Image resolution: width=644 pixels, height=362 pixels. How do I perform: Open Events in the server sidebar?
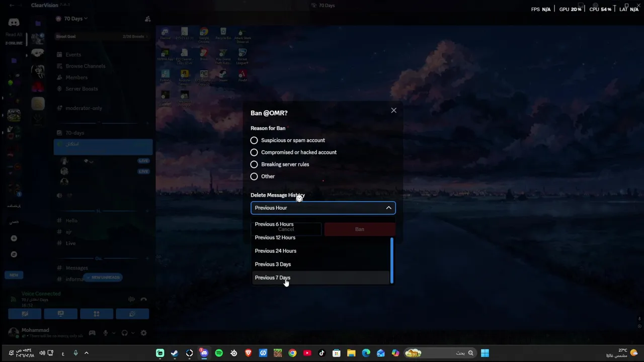[69, 54]
